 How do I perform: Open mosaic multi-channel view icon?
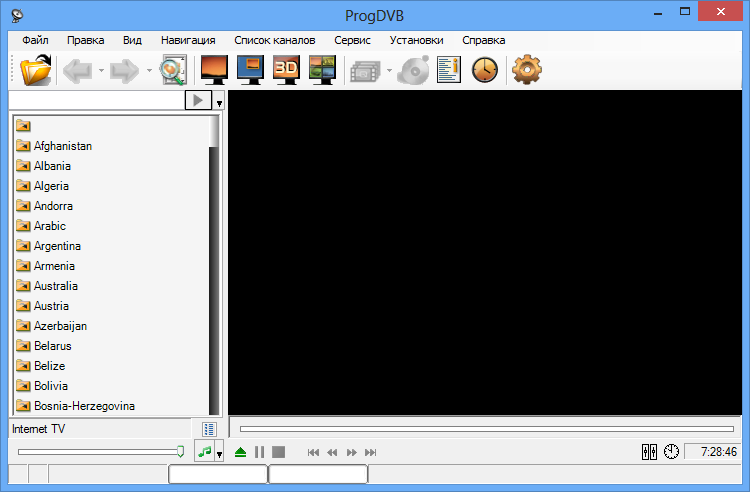(x=322, y=70)
